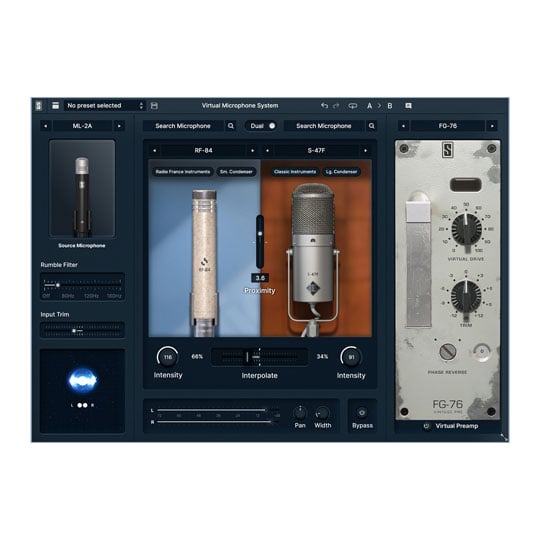
Task: Click the right microphone search magnifier icon
Action: (372, 126)
